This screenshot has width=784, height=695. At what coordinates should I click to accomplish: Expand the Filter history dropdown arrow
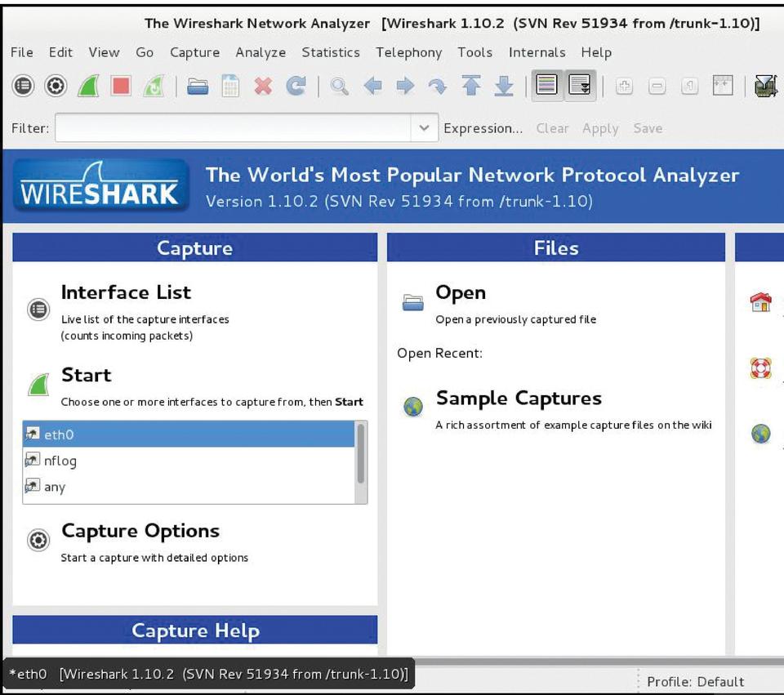[x=423, y=128]
